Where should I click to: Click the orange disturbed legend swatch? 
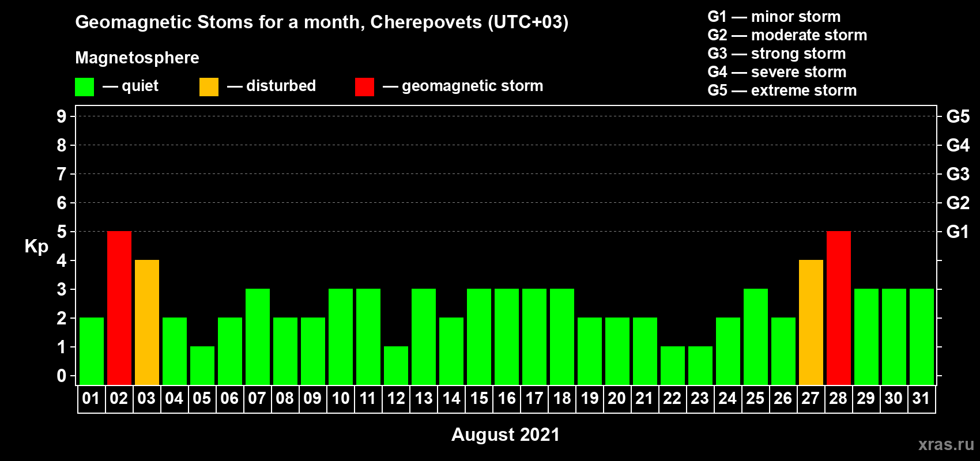[209, 87]
